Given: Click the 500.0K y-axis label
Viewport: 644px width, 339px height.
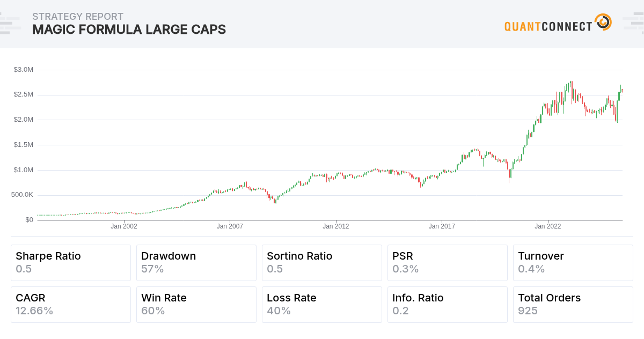Looking at the screenshot, I should pyautogui.click(x=23, y=195).
